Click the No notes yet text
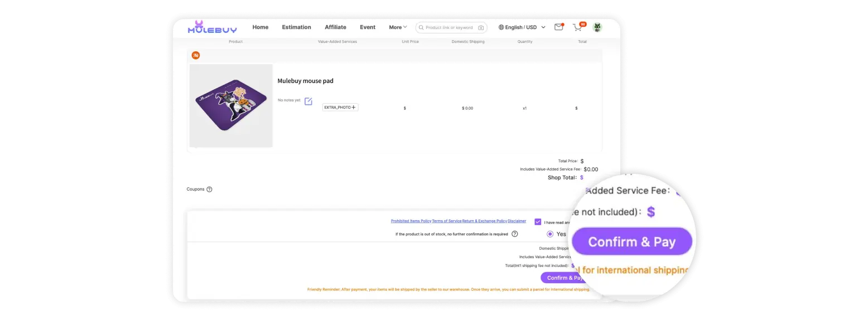868x321 pixels. 289,100
